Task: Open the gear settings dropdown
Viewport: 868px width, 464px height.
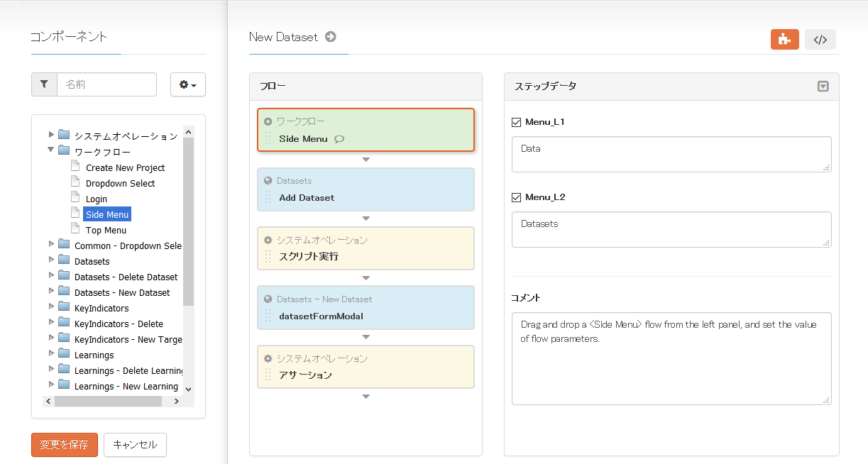Action: (188, 84)
